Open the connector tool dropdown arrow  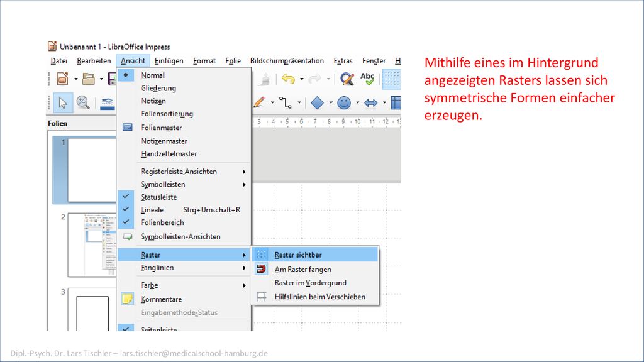299,102
